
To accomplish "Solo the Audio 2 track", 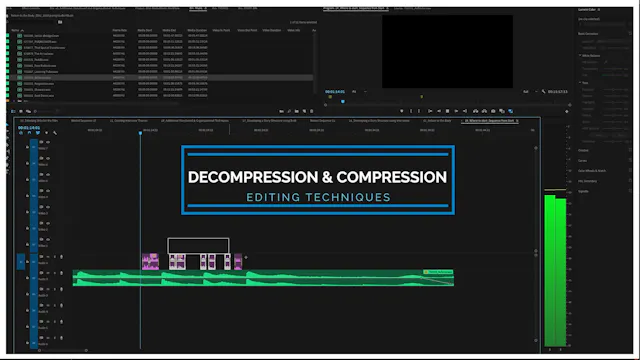I will pos(55,273).
